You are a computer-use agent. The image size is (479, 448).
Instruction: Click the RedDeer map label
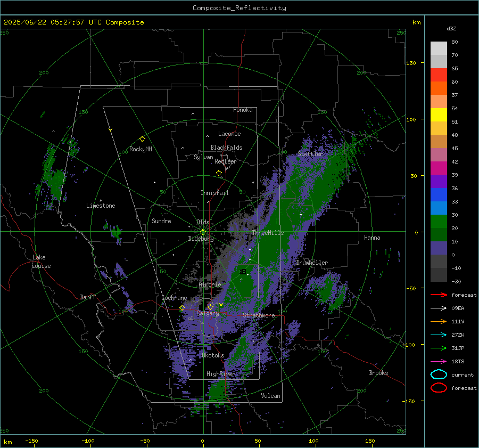coord(226,161)
